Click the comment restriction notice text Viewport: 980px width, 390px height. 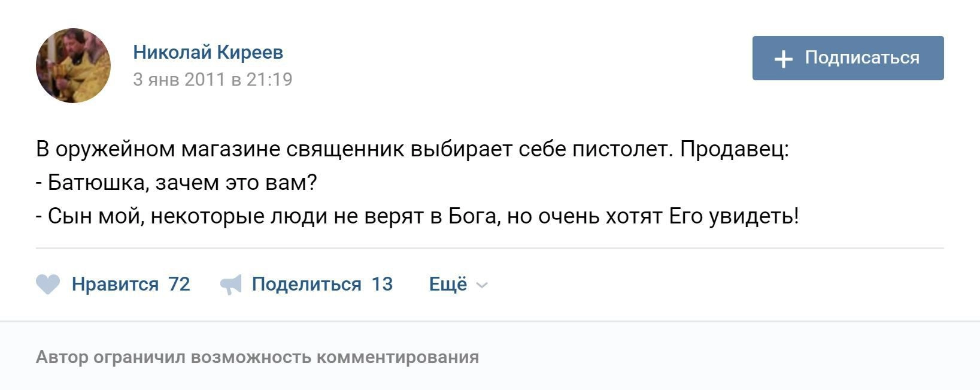click(x=257, y=357)
